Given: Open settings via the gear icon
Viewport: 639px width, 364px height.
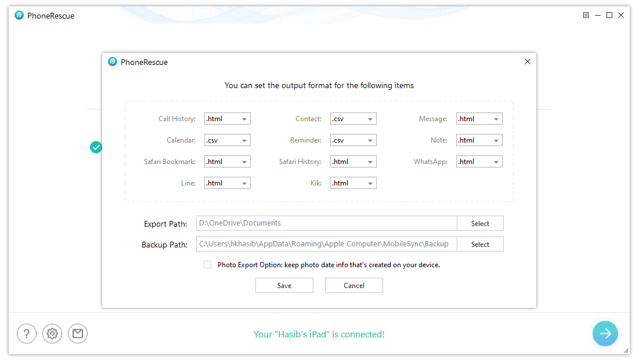Looking at the screenshot, I should point(52,333).
